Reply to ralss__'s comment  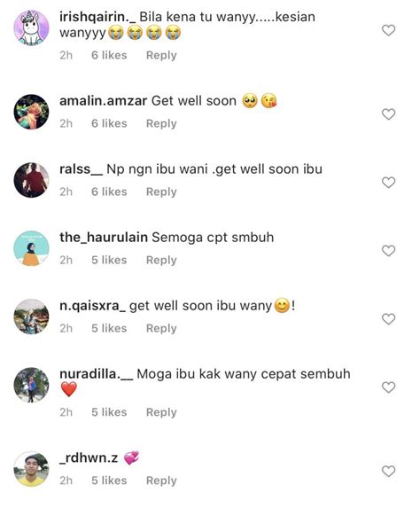[161, 192]
